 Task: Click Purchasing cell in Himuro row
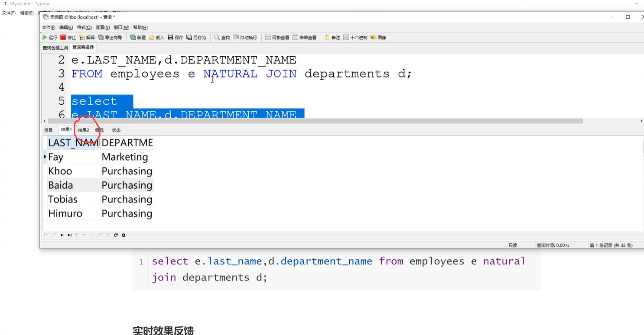coord(127,213)
